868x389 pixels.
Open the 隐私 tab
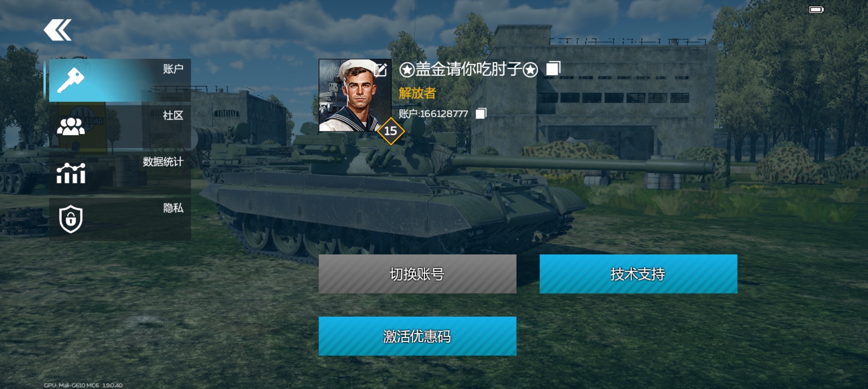pos(120,219)
